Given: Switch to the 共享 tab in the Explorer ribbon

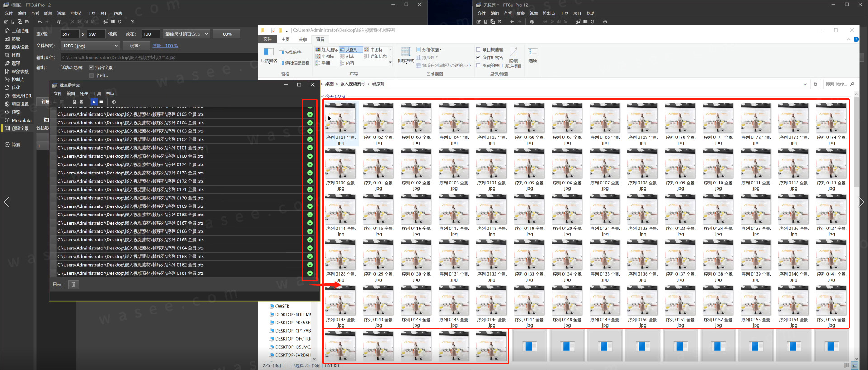Looking at the screenshot, I should [x=302, y=39].
